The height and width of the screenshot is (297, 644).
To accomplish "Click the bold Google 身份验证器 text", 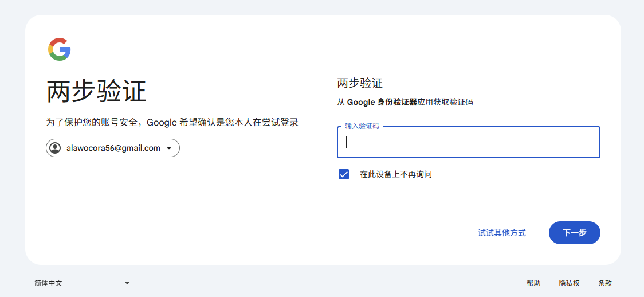I will pyautogui.click(x=382, y=103).
